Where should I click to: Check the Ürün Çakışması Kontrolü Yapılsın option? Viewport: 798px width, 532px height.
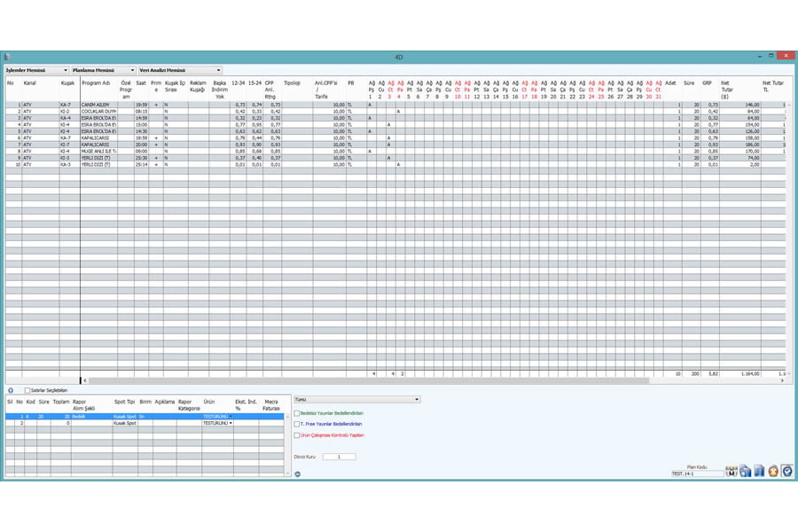[297, 435]
